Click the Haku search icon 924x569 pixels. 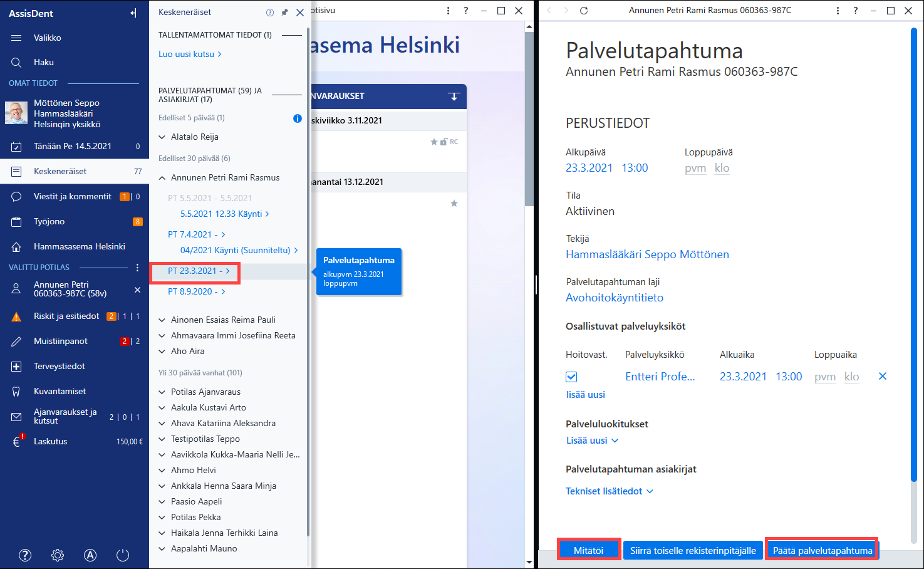pyautogui.click(x=16, y=63)
